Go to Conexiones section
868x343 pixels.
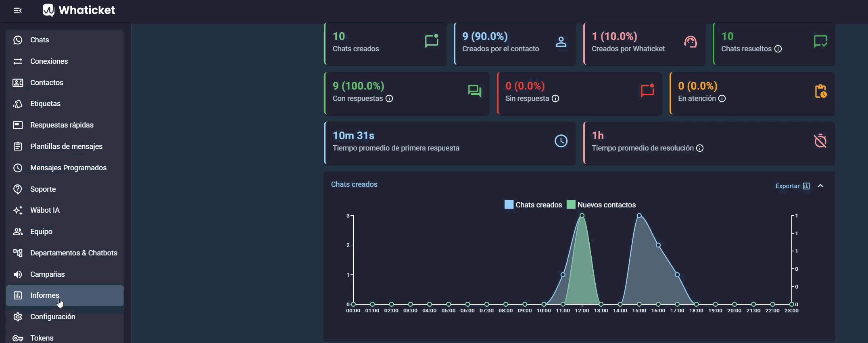pos(65,61)
